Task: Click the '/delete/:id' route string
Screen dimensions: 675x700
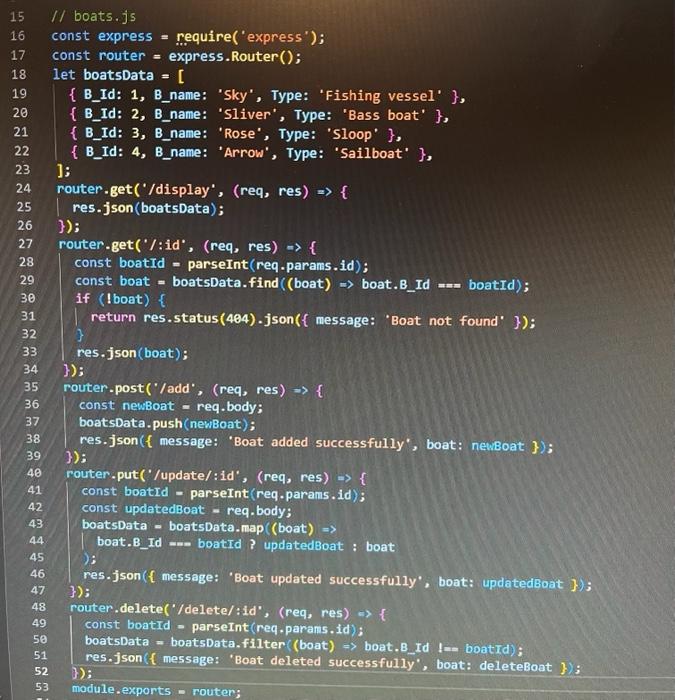Action: click(x=217, y=610)
